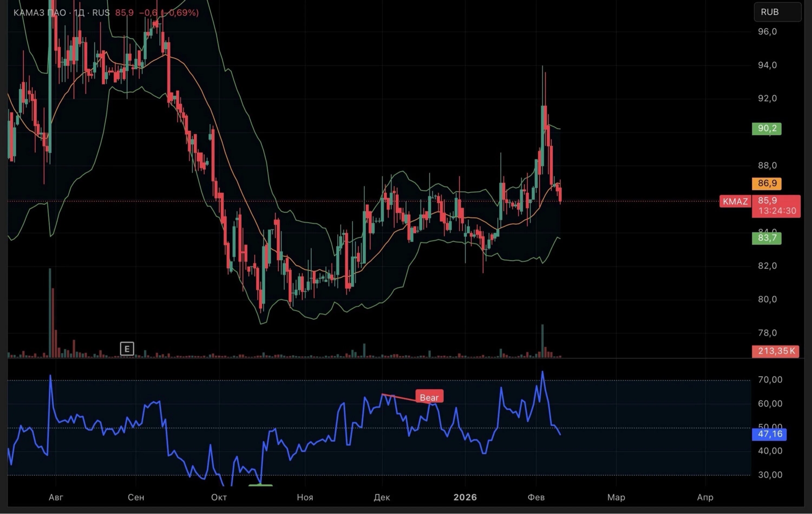The width and height of the screenshot is (812, 514).
Task: Click the Окт time axis label
Action: pos(219,497)
